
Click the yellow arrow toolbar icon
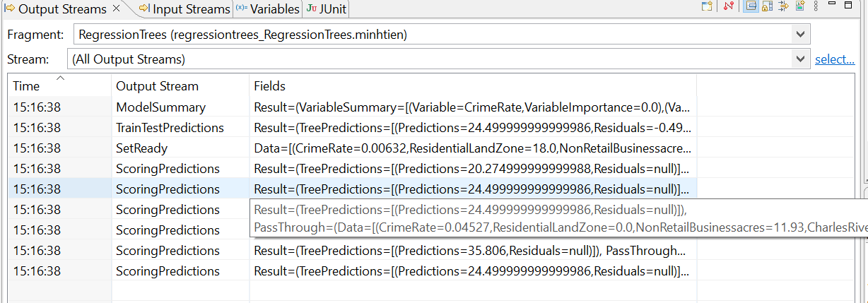tap(784, 7)
